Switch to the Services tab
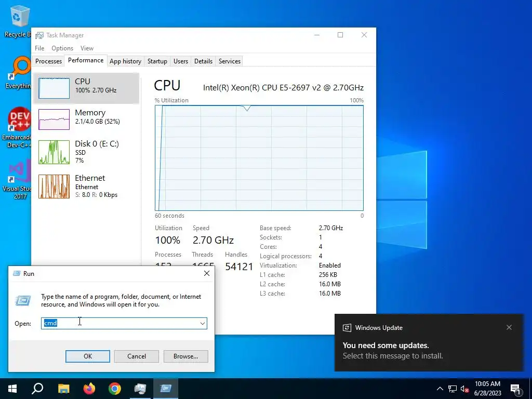The image size is (532, 399). tap(229, 61)
